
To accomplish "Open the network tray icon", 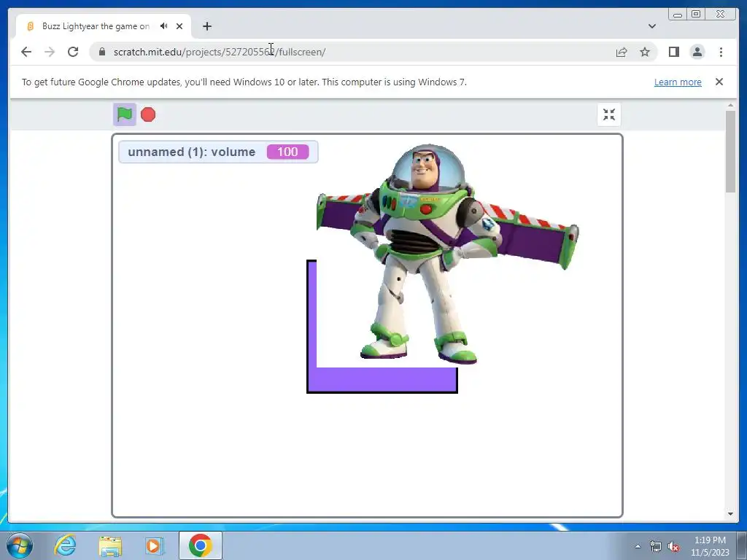I will 656,546.
